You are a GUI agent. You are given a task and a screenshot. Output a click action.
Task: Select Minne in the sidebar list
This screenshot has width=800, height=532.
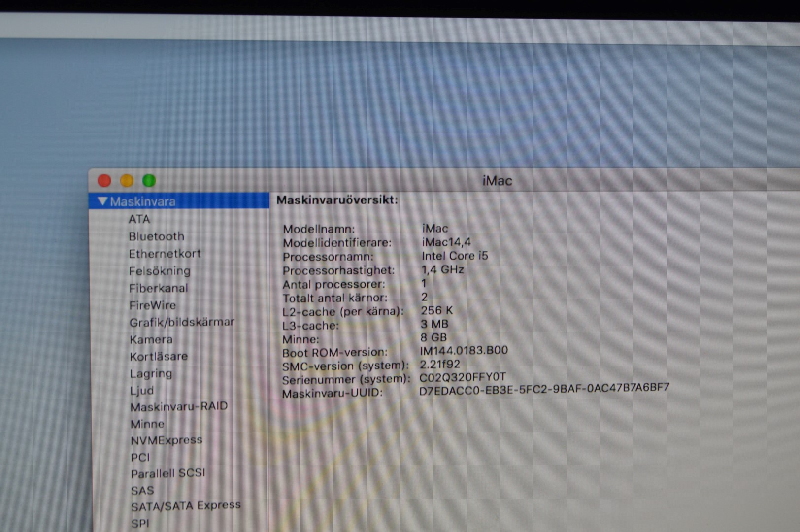coord(147,424)
